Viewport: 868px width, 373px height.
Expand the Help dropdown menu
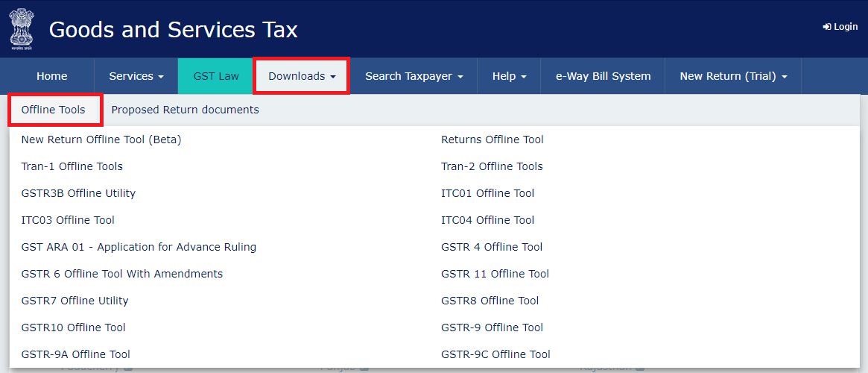(x=509, y=76)
